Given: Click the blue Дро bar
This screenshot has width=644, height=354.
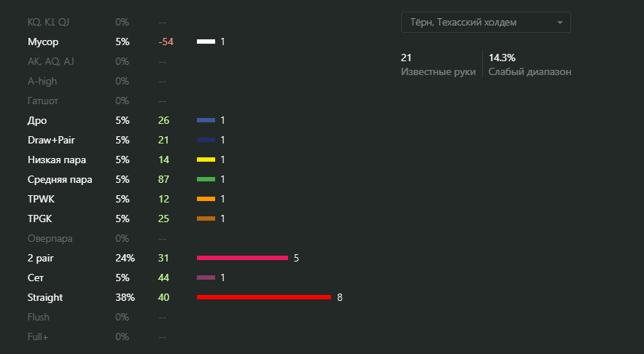Looking at the screenshot, I should pos(206,120).
